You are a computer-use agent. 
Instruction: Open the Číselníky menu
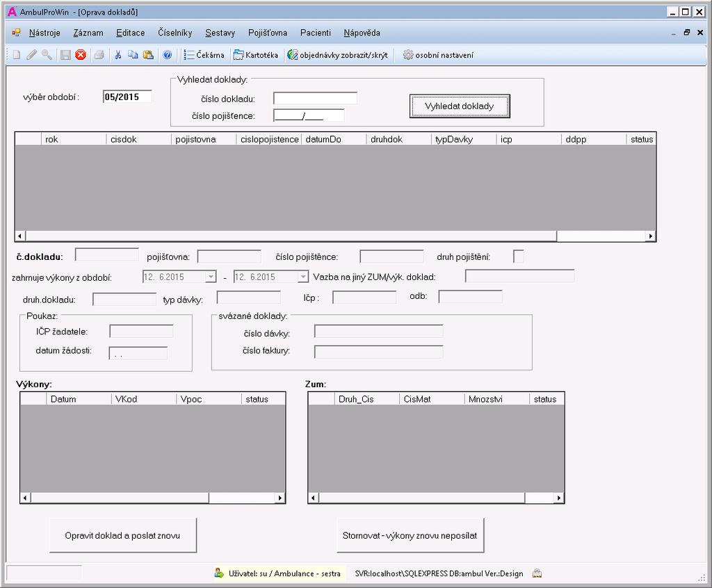pos(175,33)
